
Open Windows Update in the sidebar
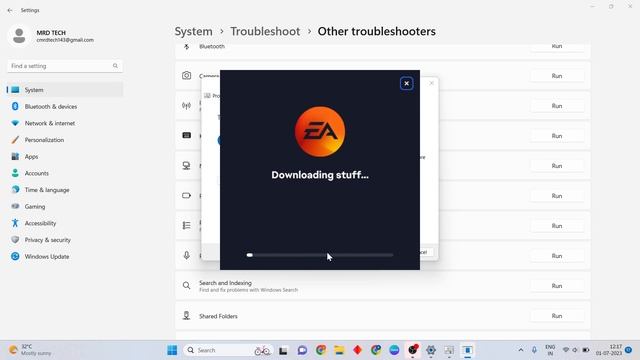(x=64, y=257)
